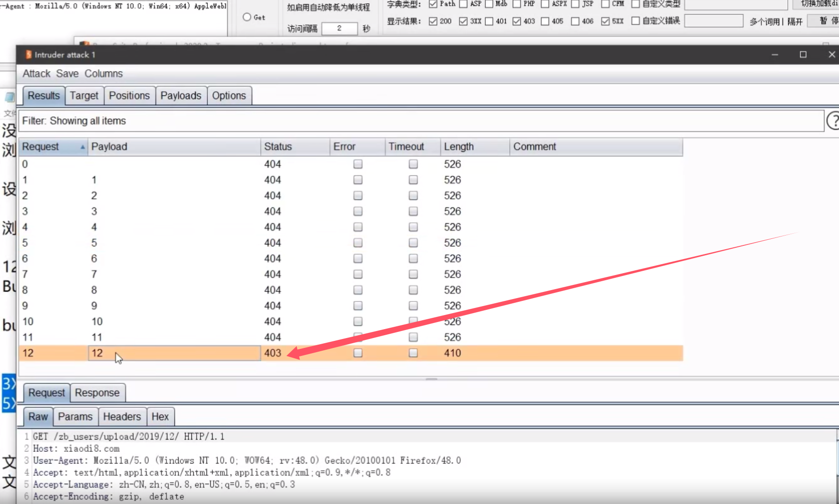This screenshot has width=839, height=504.
Task: Uncheck the 5XX result checkbox in scanner
Action: [605, 21]
